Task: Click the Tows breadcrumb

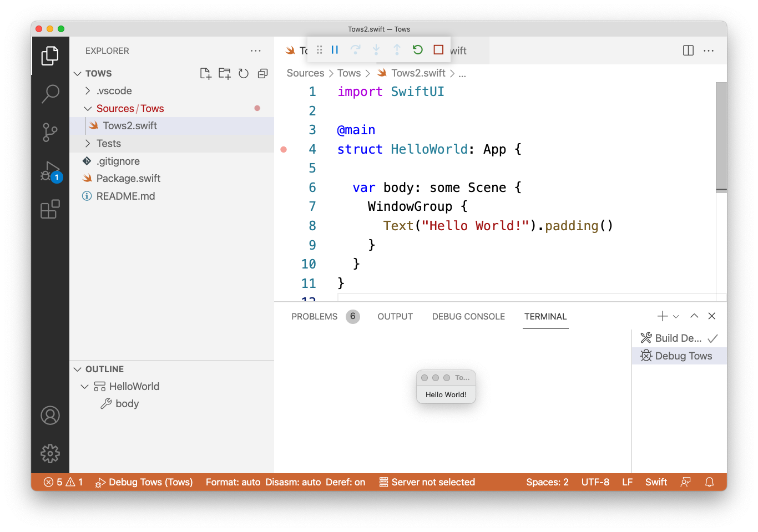Action: 349,73
